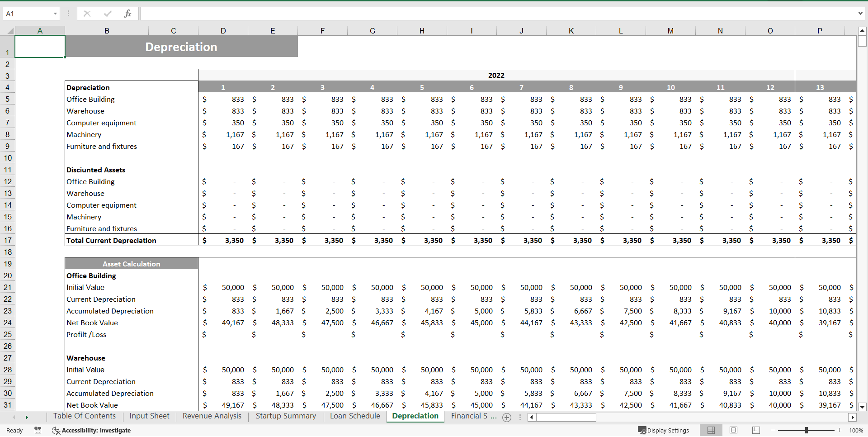
Task: Click the vertical scrollbar down arrow
Action: click(x=863, y=408)
